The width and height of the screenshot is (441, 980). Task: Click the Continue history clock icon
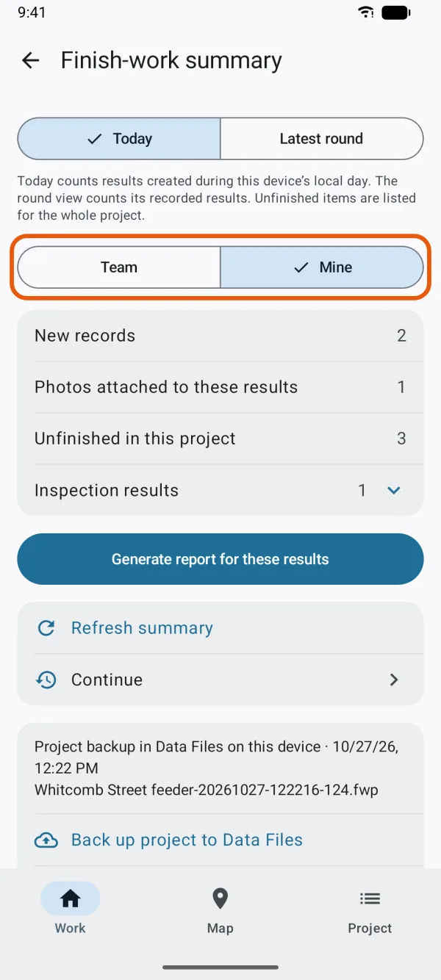46,680
